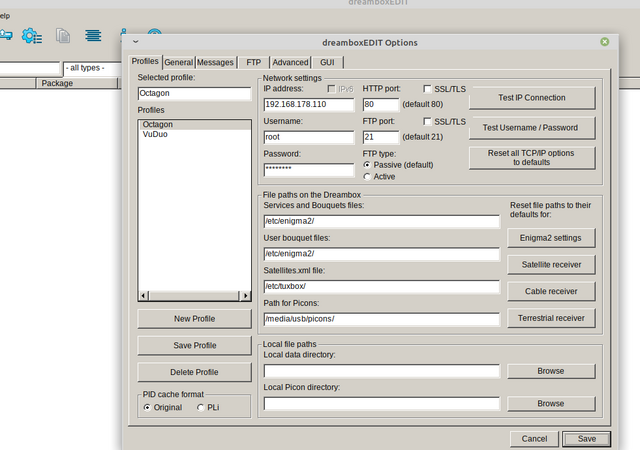Image resolution: width=640 pixels, height=450 pixels.
Task: Click the filter text field in main window
Action: tap(30, 68)
